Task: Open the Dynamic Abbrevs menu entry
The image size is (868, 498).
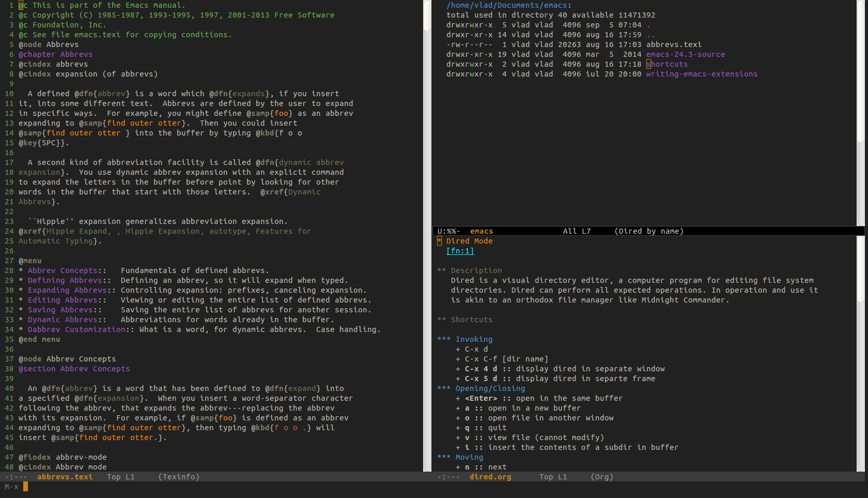Action: coord(63,320)
